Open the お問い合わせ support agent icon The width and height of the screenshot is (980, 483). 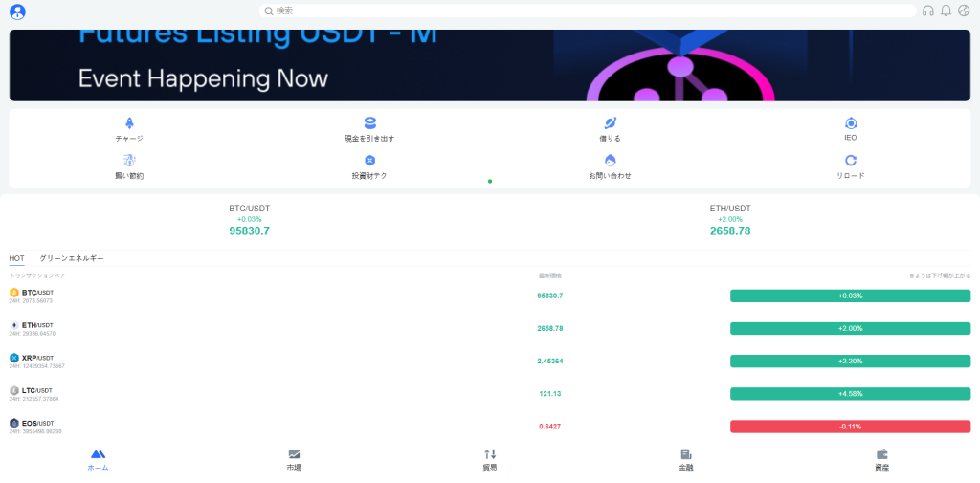coord(610,161)
